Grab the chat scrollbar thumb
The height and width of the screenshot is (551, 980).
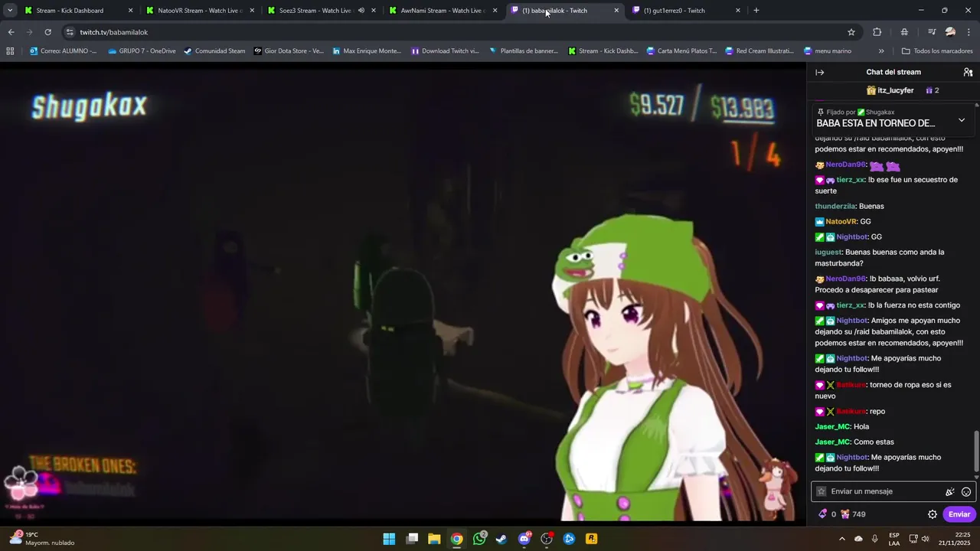(975, 452)
